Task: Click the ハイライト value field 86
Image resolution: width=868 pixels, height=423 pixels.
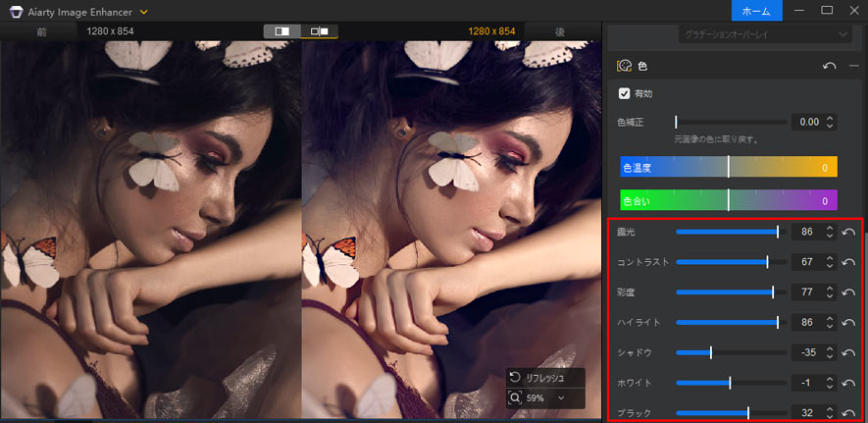Action: coord(807,322)
